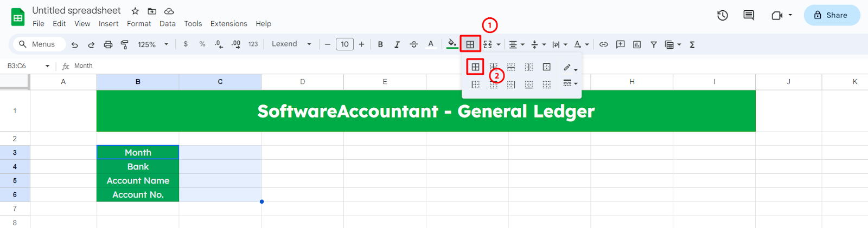Open the 125% zoom dropdown
Screen dimensions: 868x228
(x=153, y=44)
